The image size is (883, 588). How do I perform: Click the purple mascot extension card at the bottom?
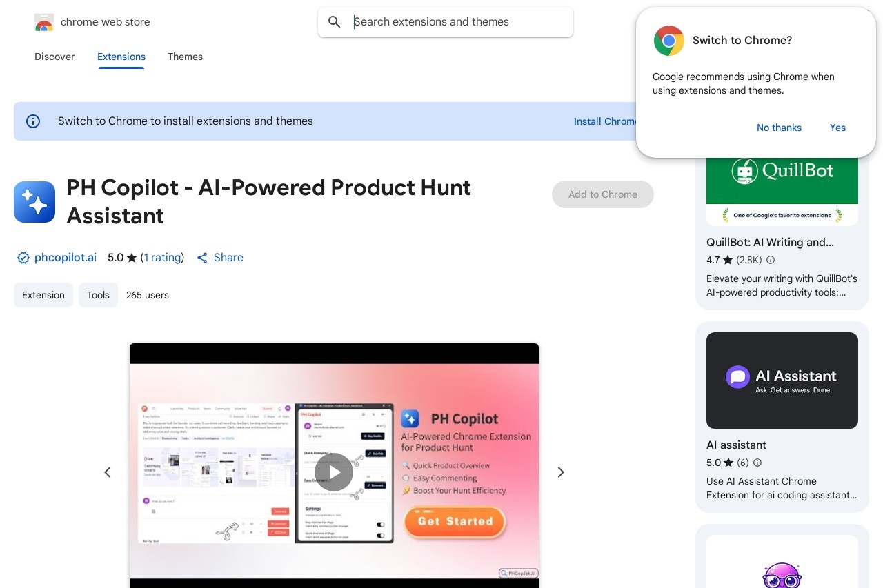[782, 556]
